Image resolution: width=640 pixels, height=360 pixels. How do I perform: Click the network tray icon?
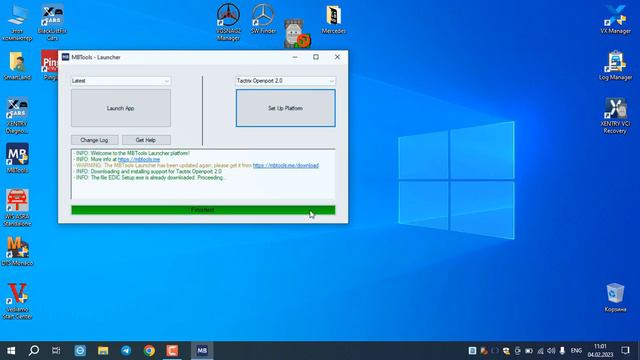click(x=540, y=351)
